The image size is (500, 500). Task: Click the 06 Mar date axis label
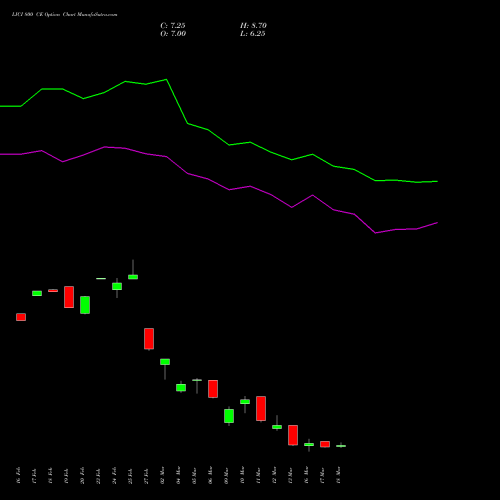tap(210, 475)
